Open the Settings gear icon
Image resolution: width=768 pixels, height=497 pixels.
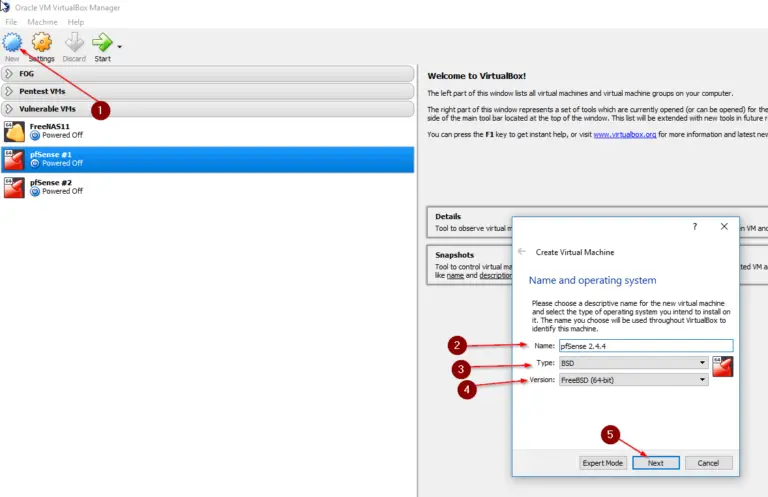(42, 43)
